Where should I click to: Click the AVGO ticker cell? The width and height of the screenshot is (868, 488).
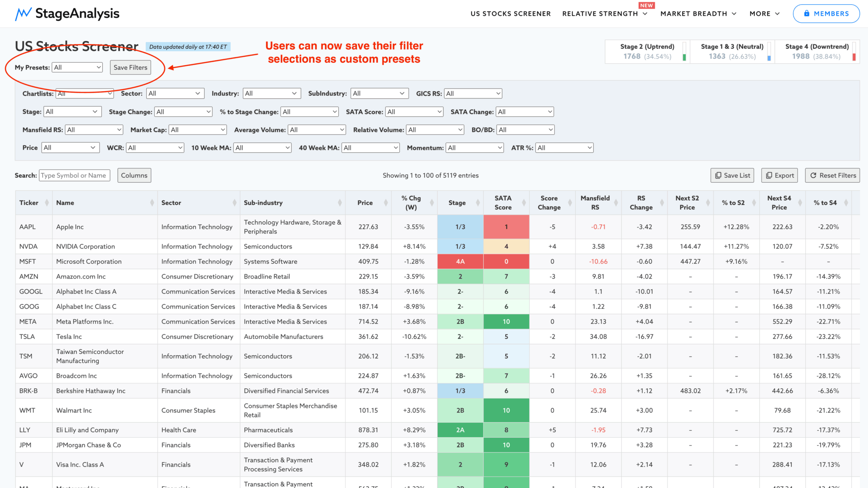pos(34,376)
